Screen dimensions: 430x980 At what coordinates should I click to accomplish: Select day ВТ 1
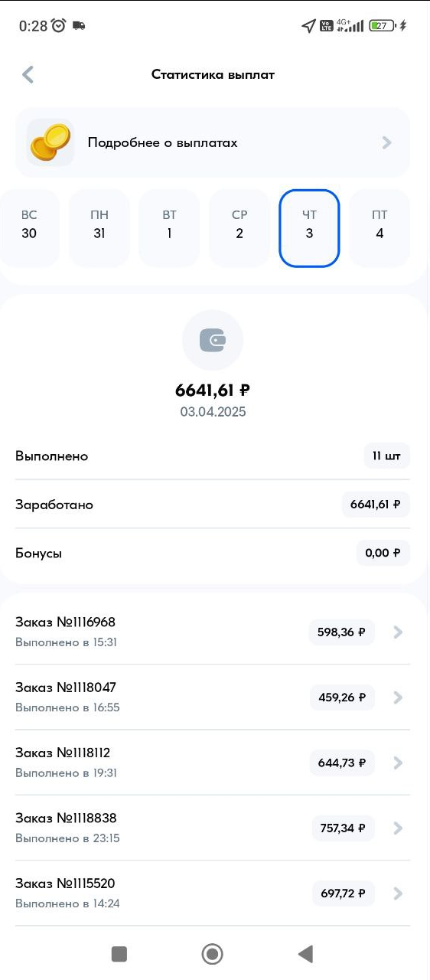coord(169,227)
